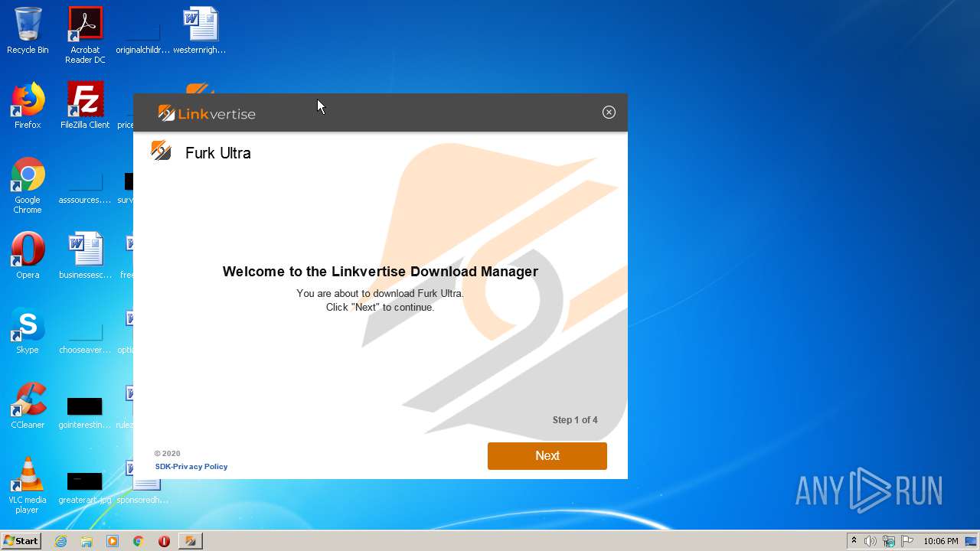Open Windows Explorer from the taskbar
980x551 pixels.
(87, 541)
